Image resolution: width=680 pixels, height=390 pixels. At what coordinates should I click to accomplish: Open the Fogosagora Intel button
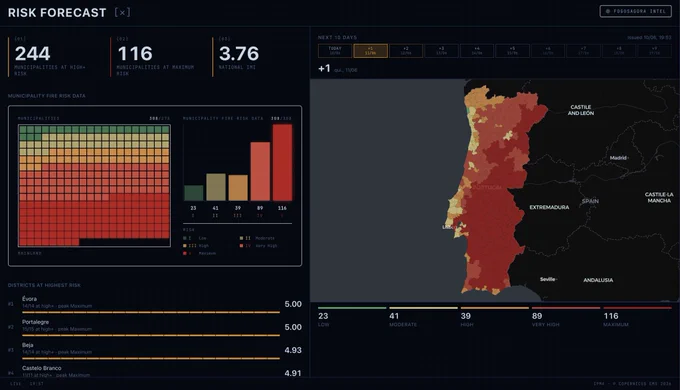[x=636, y=11]
